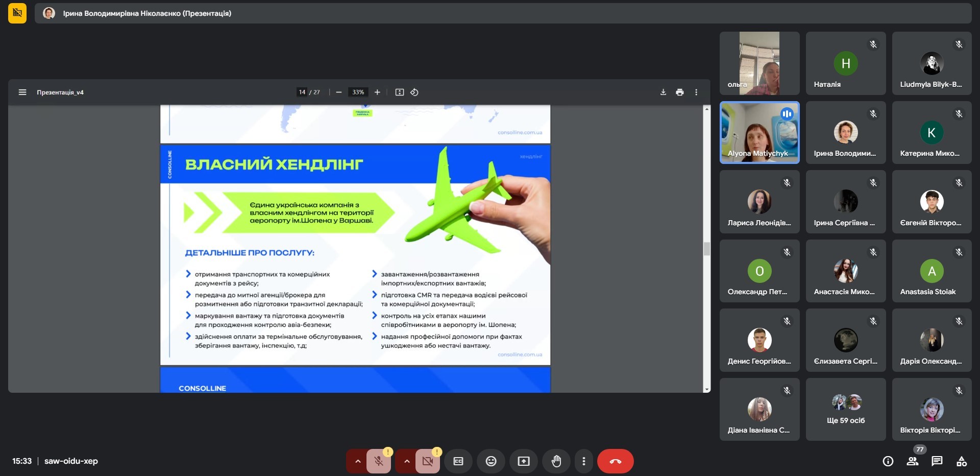Open the activities panel
This screenshot has height=476, width=980.
point(962,461)
